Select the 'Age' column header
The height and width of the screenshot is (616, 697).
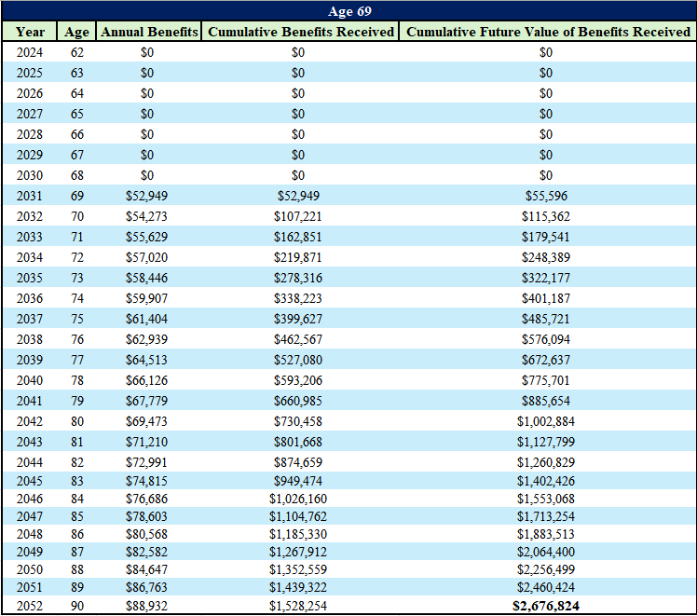(76, 32)
